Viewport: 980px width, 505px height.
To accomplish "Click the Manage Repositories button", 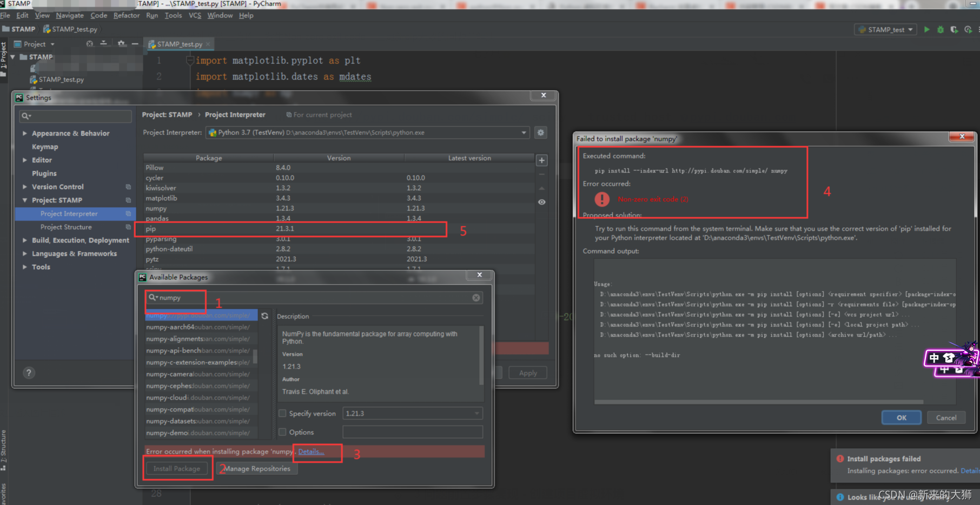I will pos(257,469).
